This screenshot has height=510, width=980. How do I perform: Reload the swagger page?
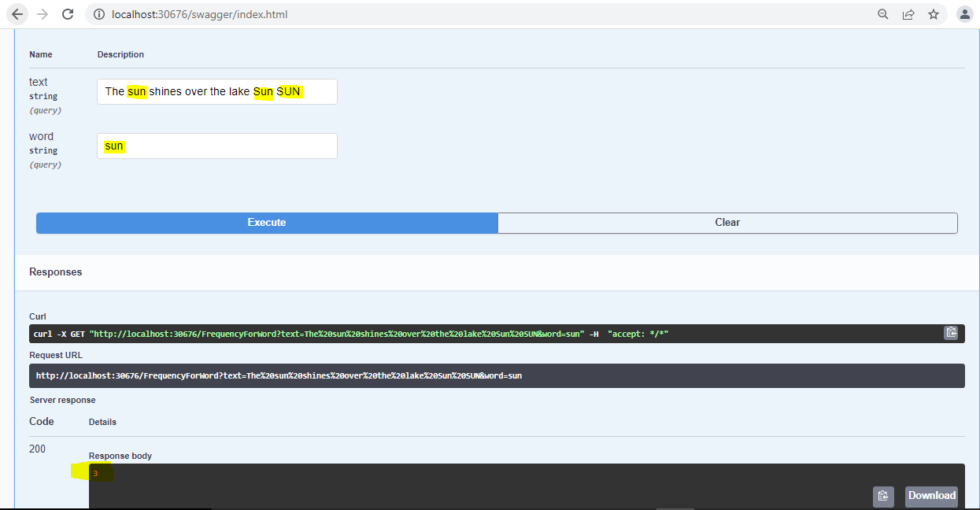[x=68, y=14]
